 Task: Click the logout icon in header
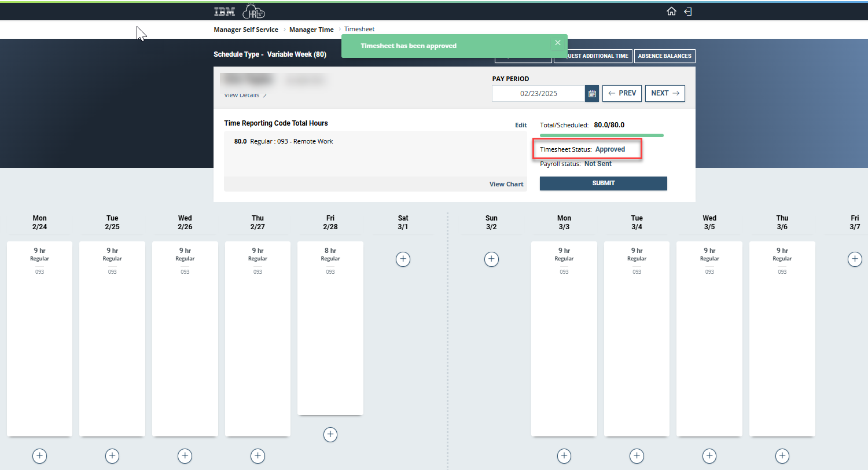pos(687,12)
